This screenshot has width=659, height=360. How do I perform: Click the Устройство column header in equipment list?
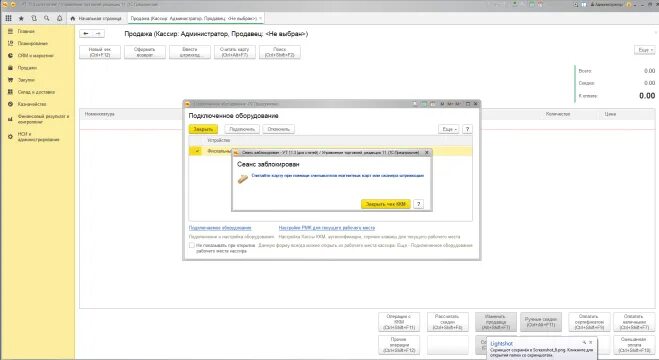point(219,140)
